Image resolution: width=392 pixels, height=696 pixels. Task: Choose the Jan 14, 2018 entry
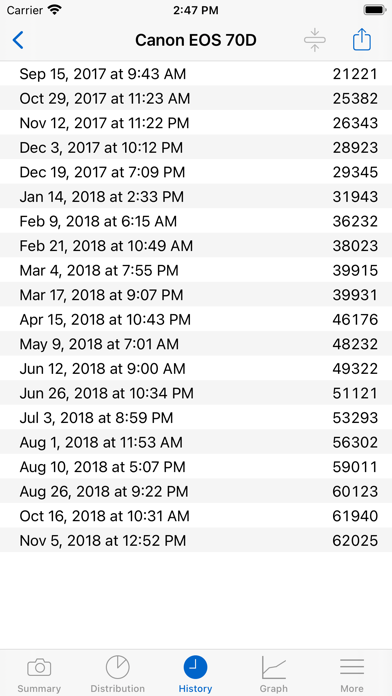[x=196, y=197]
